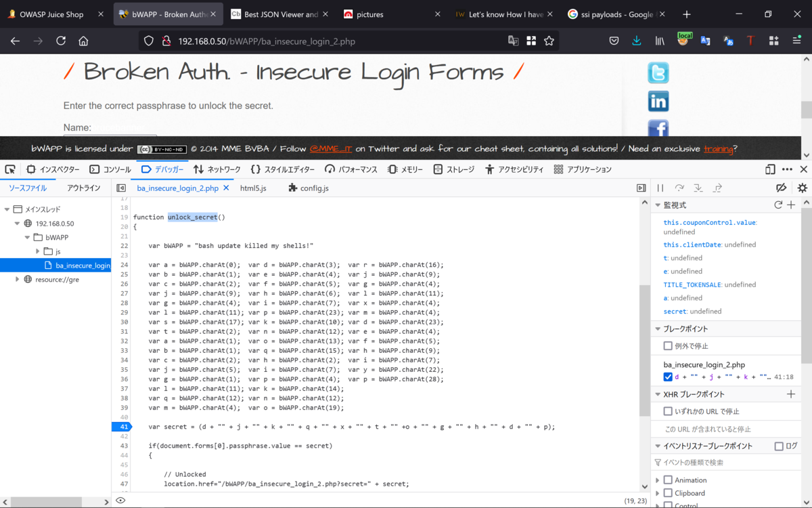
Task: Add a new watch expression with plus icon
Action: pos(790,205)
